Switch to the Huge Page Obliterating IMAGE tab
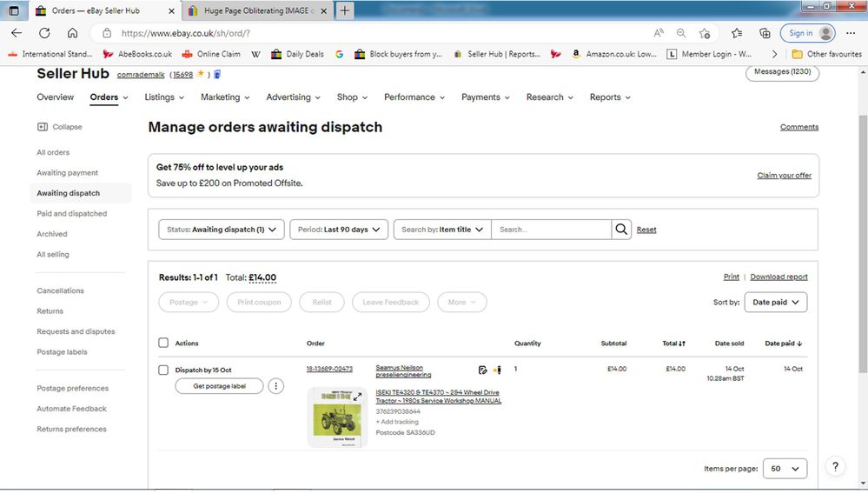The image size is (868, 494). [255, 10]
